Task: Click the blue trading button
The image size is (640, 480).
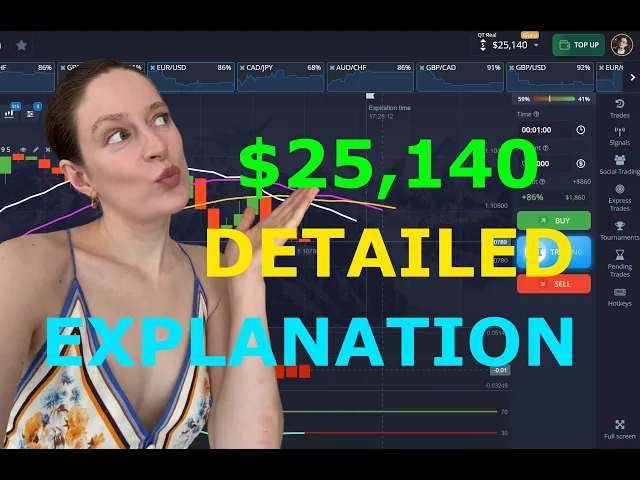Action: [x=554, y=252]
